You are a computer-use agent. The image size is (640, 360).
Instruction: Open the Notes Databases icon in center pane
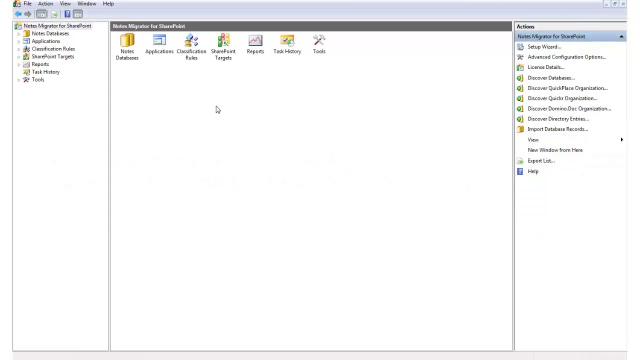127,47
